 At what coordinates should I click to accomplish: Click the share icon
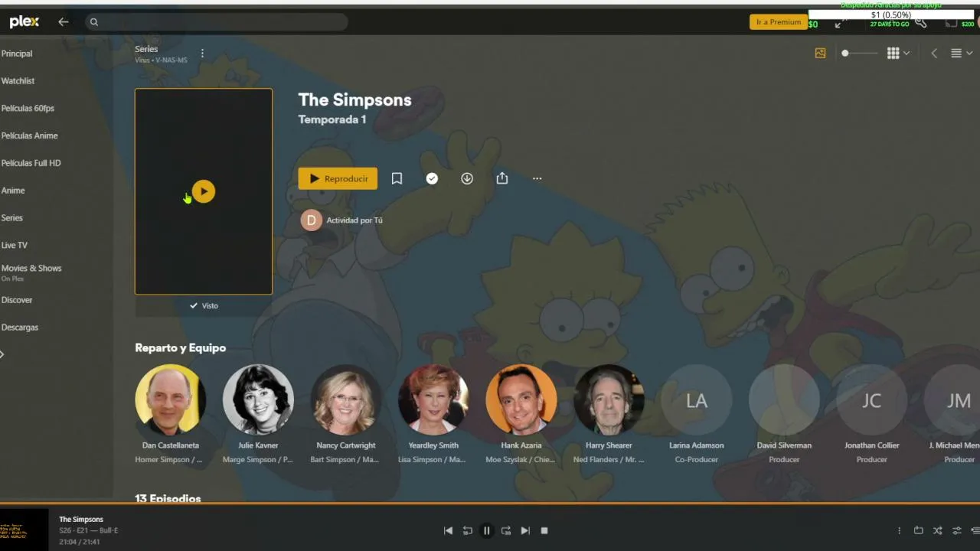point(502,178)
